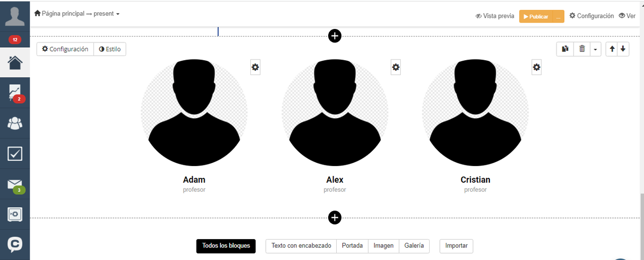644x260 pixels.
Task: Select the Estilo tab of block
Action: [110, 49]
